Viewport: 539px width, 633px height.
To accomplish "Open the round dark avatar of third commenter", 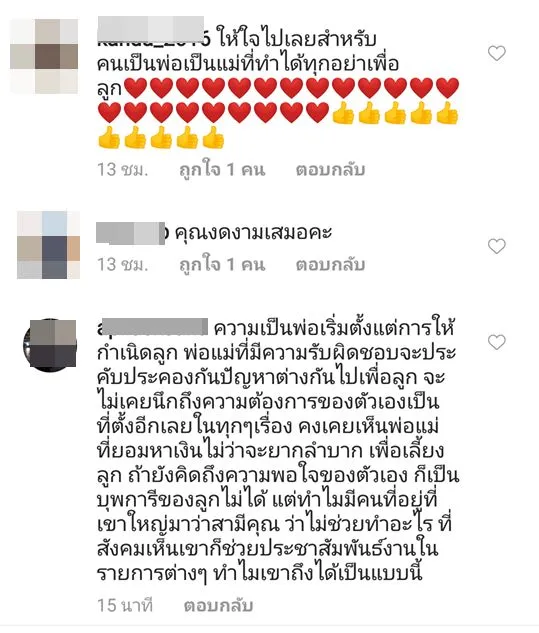I will (50, 345).
